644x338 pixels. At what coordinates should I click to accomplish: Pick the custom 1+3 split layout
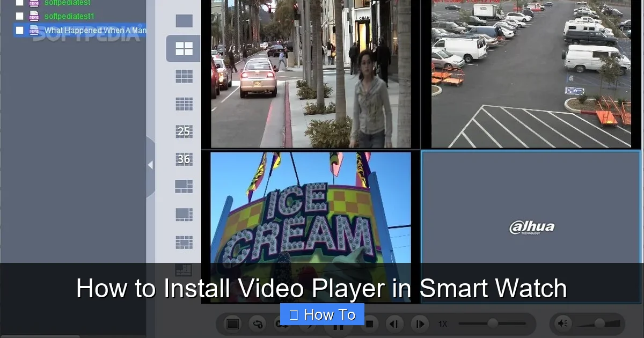[x=184, y=186]
